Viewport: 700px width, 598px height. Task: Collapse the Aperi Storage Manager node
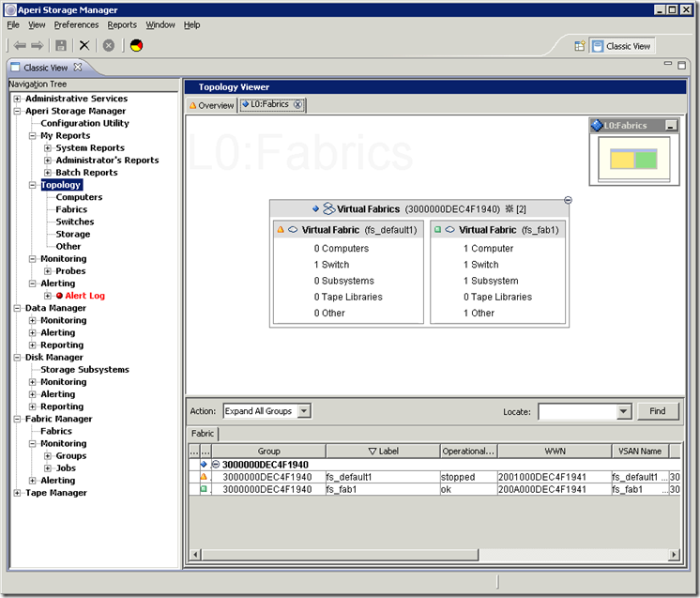[17, 111]
